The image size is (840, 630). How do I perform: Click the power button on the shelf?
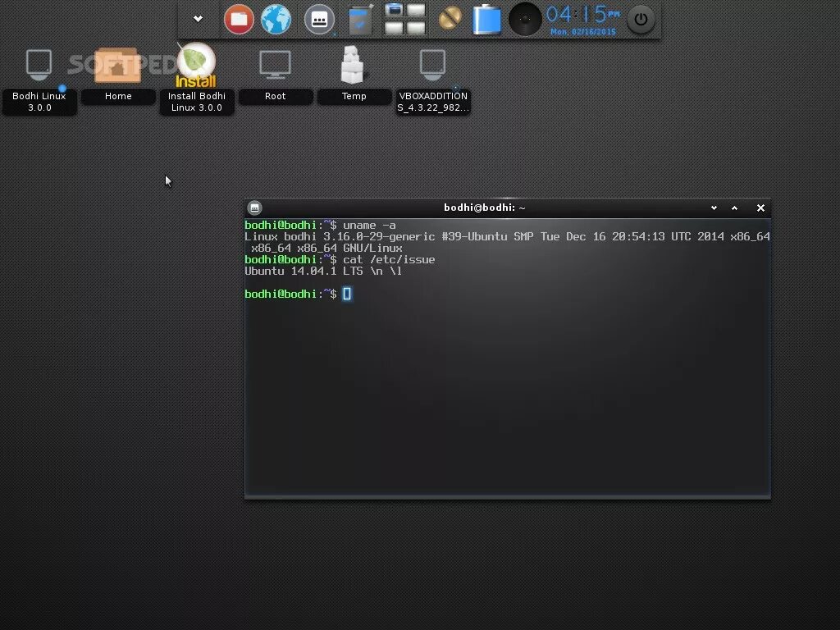click(x=641, y=20)
